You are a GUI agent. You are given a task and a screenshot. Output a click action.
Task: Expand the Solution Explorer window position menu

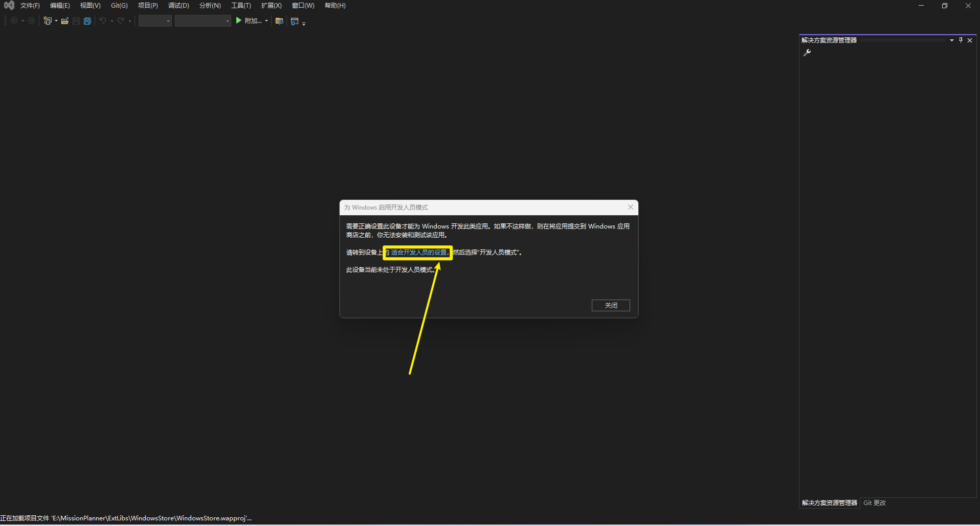tap(952, 40)
